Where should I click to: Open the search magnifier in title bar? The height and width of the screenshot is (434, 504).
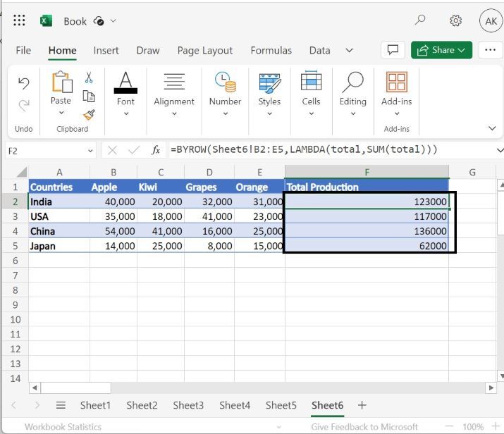tap(420, 20)
